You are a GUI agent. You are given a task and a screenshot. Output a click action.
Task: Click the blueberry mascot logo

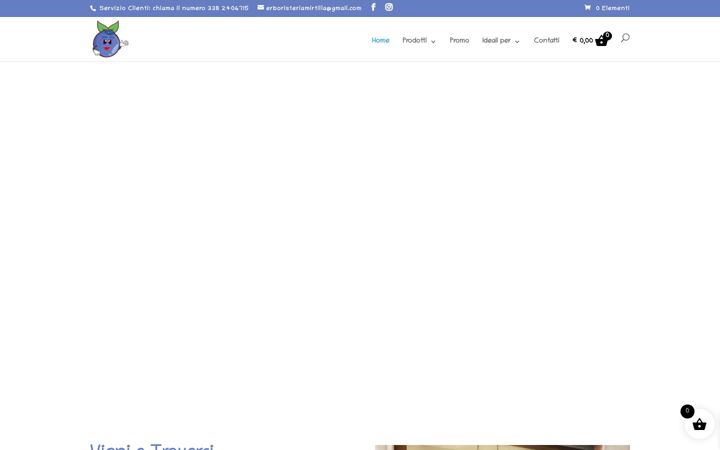(110, 39)
